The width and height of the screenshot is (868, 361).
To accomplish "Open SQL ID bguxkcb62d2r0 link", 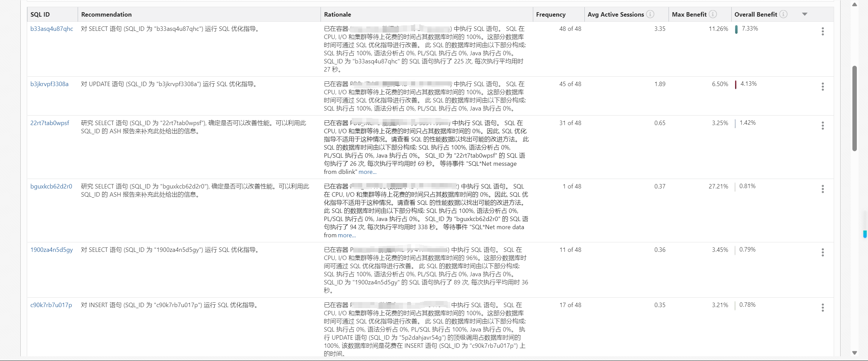I will click(x=51, y=186).
